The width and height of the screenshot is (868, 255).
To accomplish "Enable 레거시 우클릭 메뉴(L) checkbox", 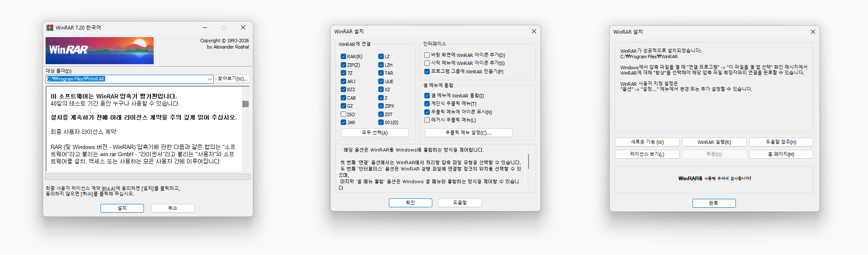I will coord(427,120).
